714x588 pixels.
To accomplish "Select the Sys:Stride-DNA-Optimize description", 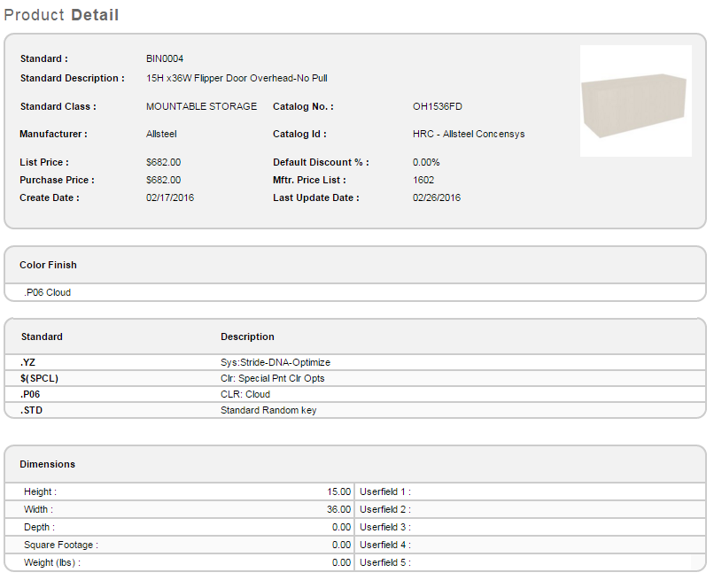I will [x=275, y=362].
